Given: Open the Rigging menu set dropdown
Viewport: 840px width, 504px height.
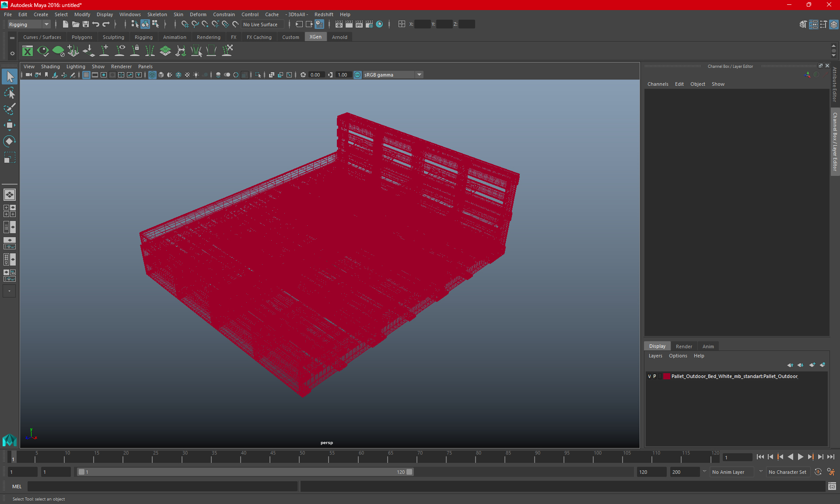Looking at the screenshot, I should tap(29, 24).
